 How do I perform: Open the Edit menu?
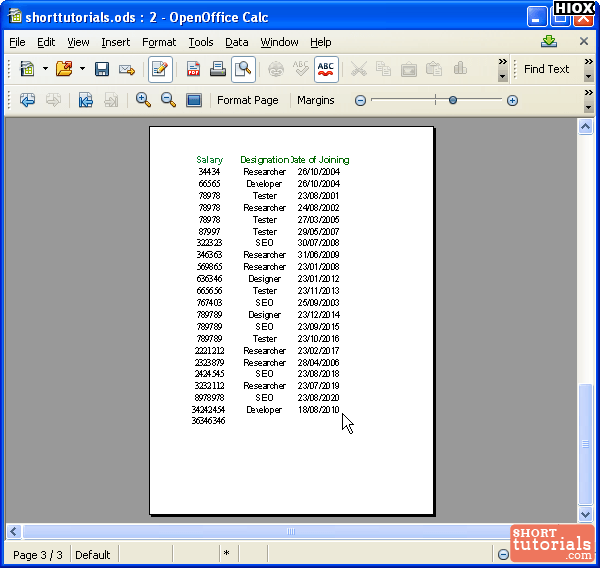pos(46,42)
